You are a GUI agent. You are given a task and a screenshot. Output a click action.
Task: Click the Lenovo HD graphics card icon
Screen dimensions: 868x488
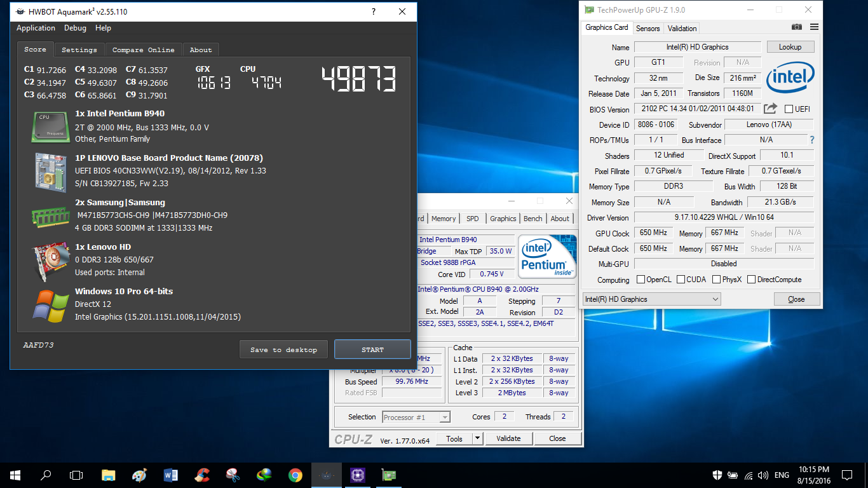point(51,261)
